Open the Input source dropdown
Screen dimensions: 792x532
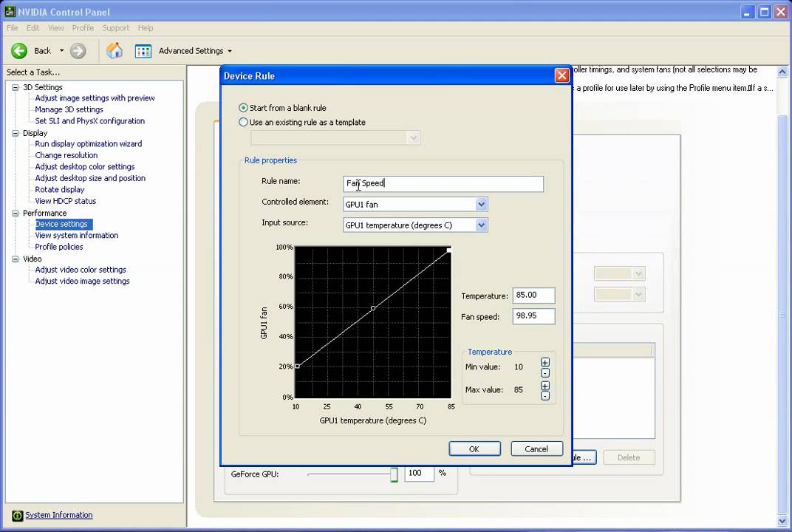[482, 225]
